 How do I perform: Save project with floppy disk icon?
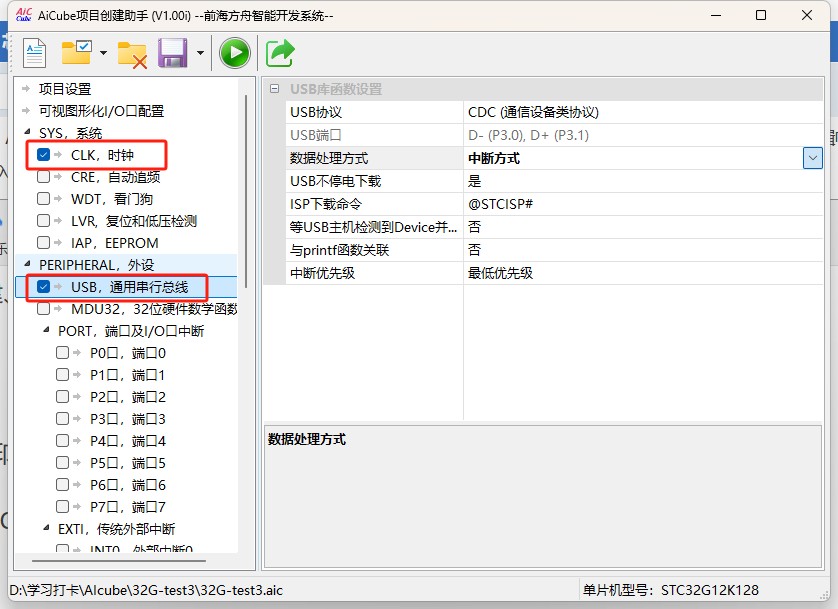pos(173,52)
